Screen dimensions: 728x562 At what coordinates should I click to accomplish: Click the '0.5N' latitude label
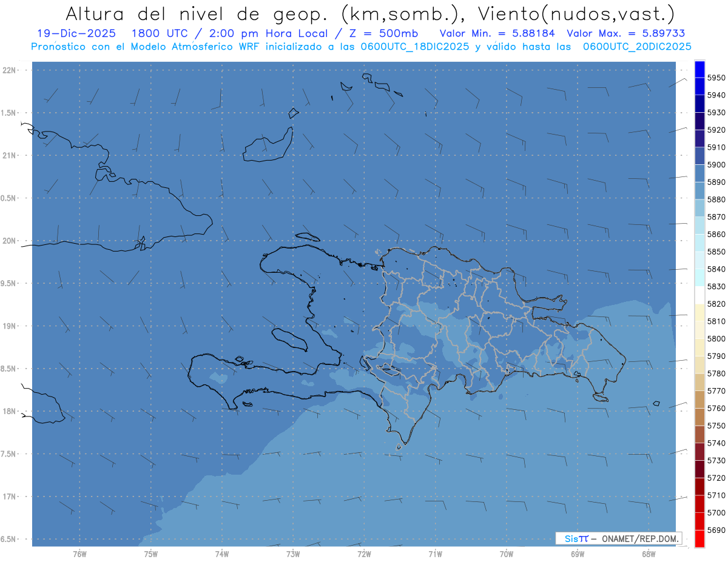pos(9,198)
